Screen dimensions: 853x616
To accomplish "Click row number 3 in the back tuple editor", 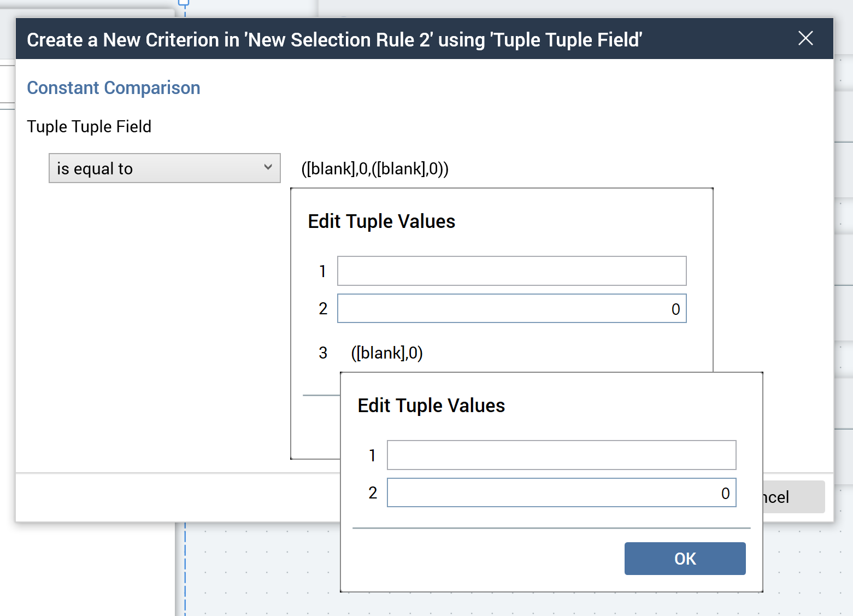I will click(323, 353).
